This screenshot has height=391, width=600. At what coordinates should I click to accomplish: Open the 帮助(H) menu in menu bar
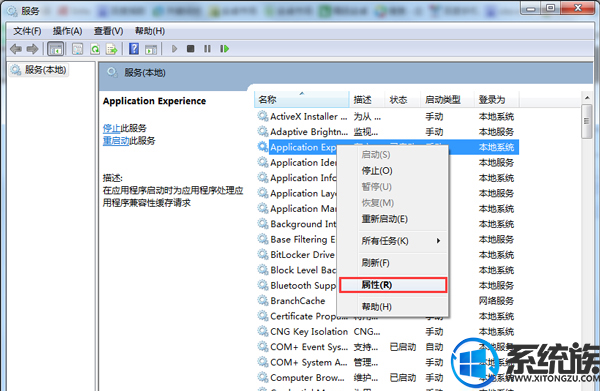(150, 31)
